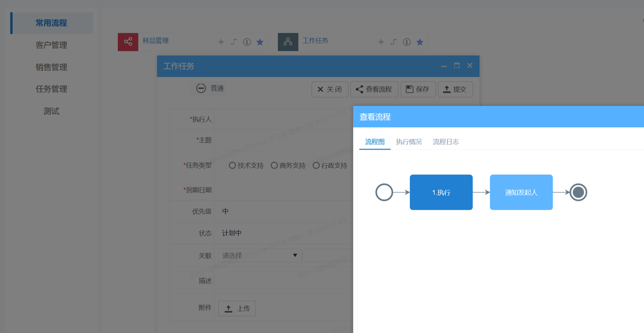Toggle the favorite star on 工作任务
The image size is (644, 333).
pyautogui.click(x=419, y=42)
